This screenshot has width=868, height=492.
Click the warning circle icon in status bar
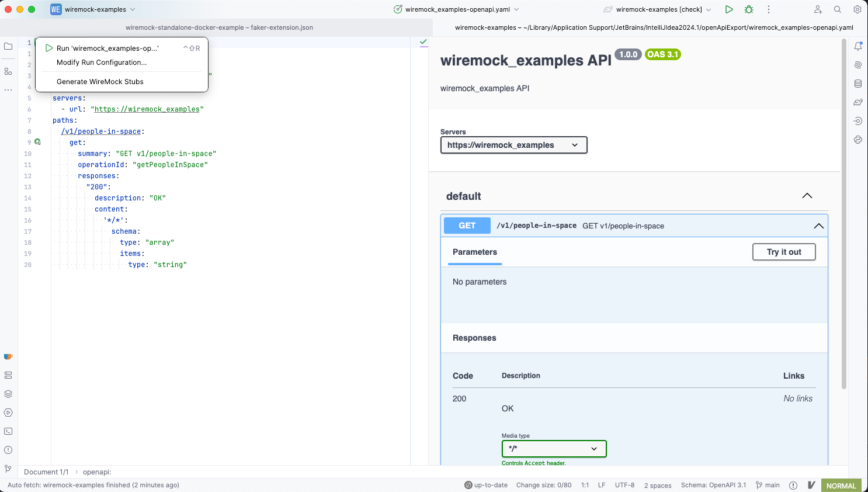coord(793,485)
